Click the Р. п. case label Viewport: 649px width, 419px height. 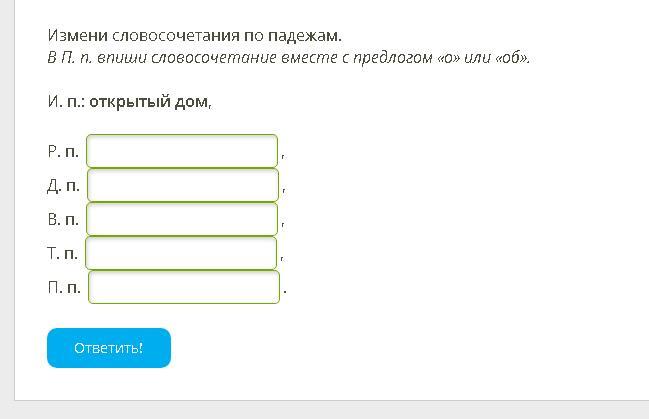63,152
